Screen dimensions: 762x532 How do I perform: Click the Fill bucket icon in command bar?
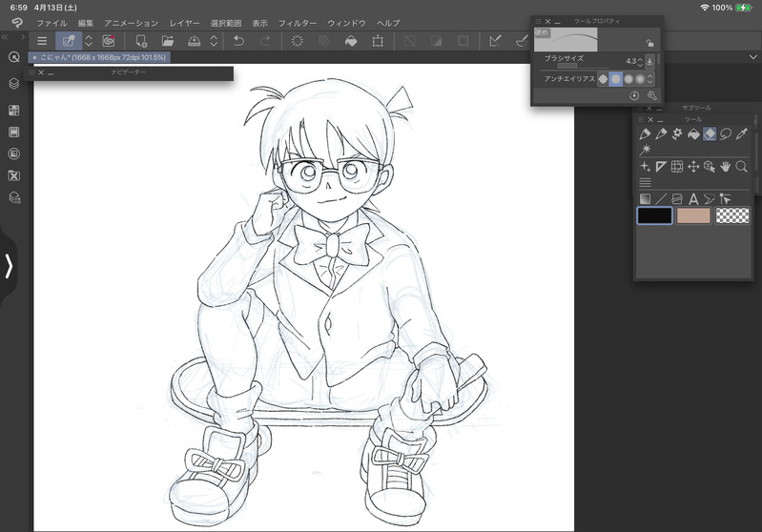pos(350,41)
